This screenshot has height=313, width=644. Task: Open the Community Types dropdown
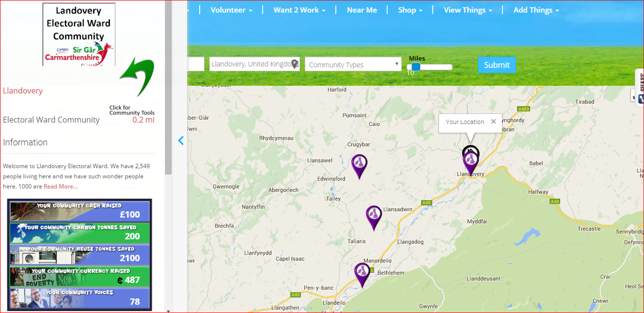353,64
